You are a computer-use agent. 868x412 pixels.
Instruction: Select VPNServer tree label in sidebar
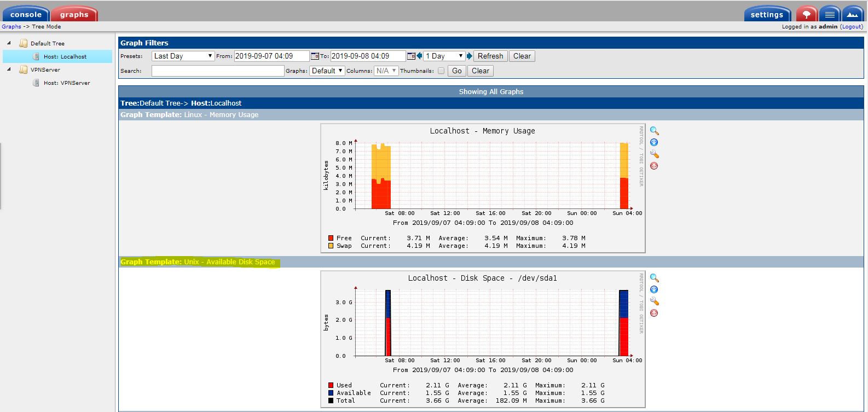[x=45, y=69]
